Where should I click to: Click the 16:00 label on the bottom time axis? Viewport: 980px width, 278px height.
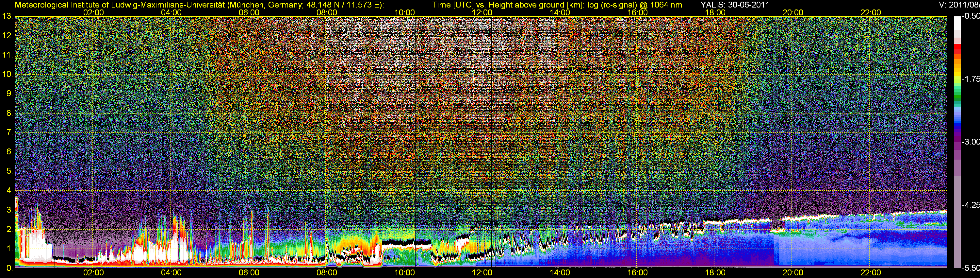(637, 273)
